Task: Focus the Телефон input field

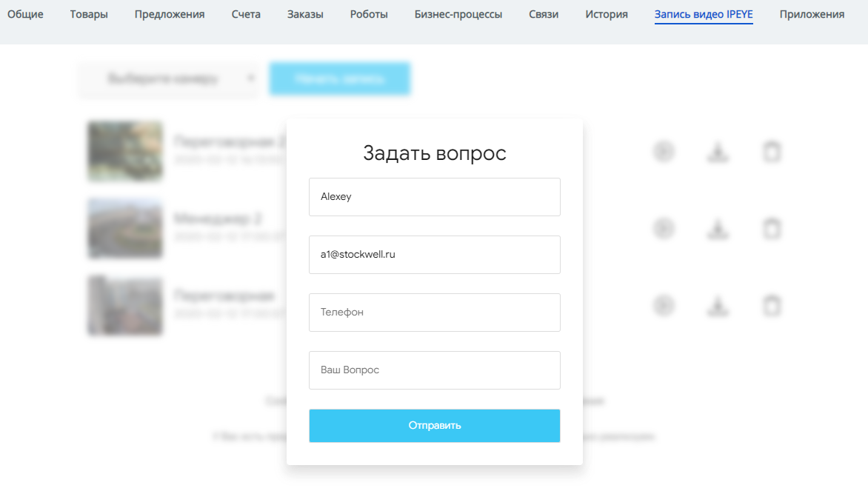Action: pos(434,313)
